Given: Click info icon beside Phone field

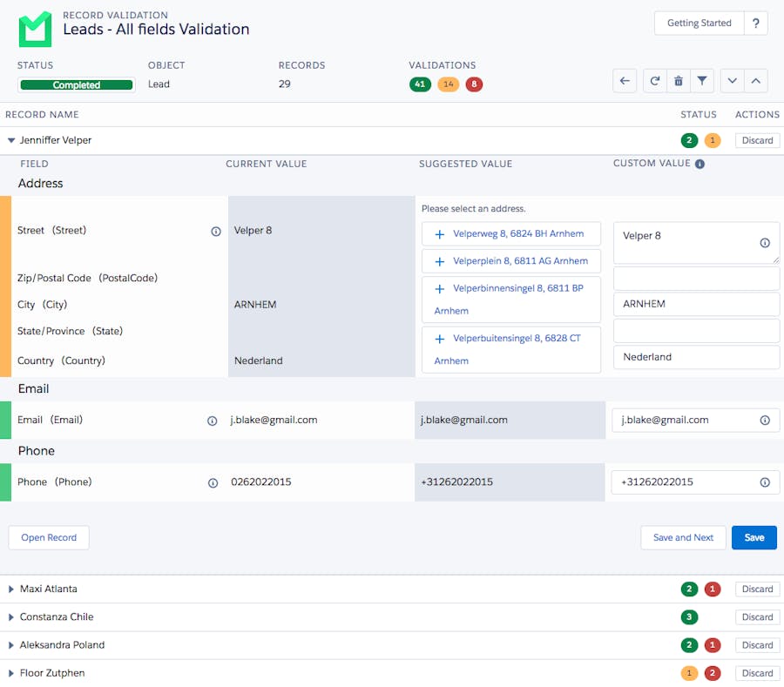Looking at the screenshot, I should (x=213, y=482).
